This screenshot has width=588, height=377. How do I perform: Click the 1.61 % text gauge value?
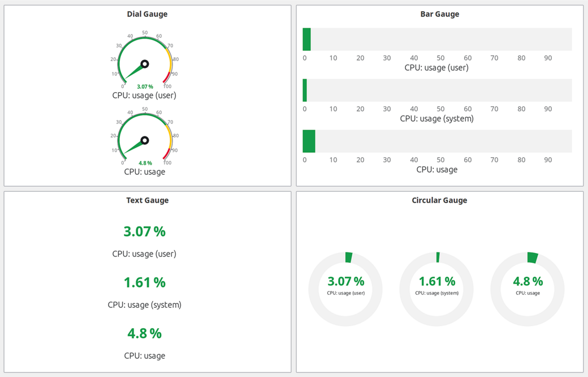coord(145,282)
